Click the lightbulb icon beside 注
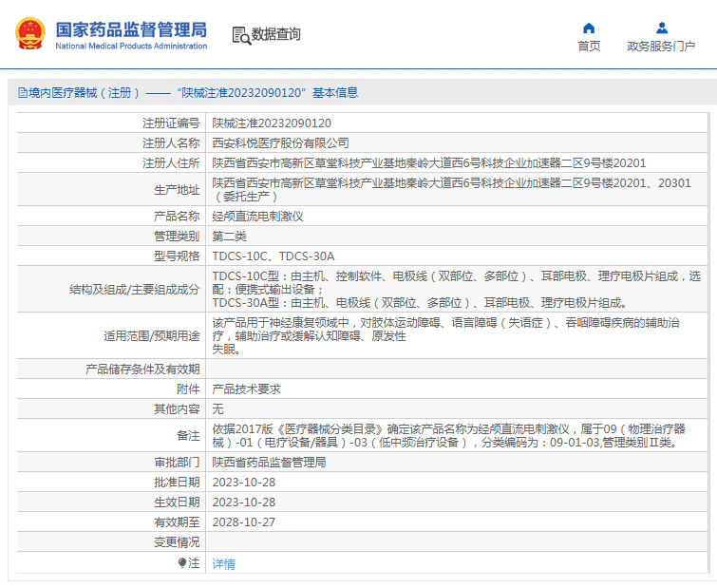The height and width of the screenshot is (588, 717). click(182, 562)
